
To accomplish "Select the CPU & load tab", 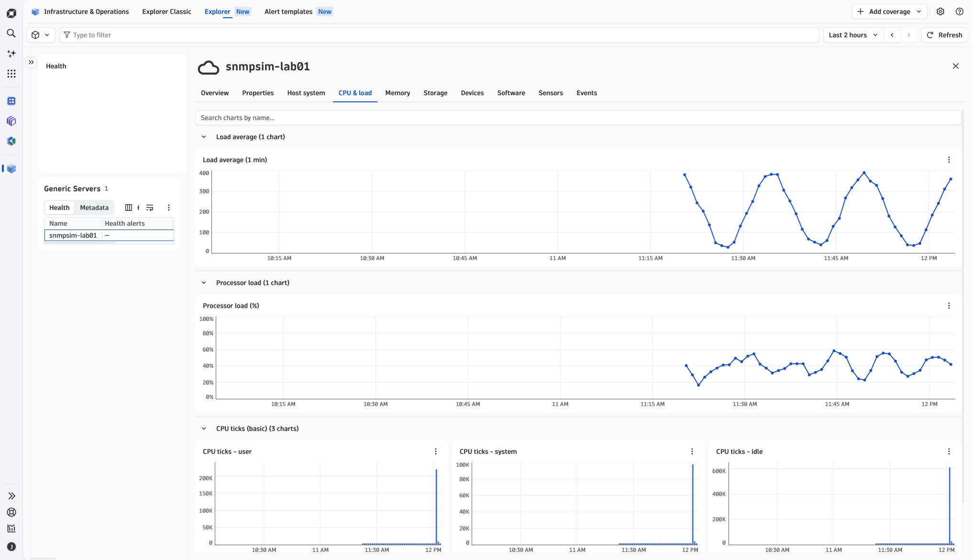I will pyautogui.click(x=355, y=93).
